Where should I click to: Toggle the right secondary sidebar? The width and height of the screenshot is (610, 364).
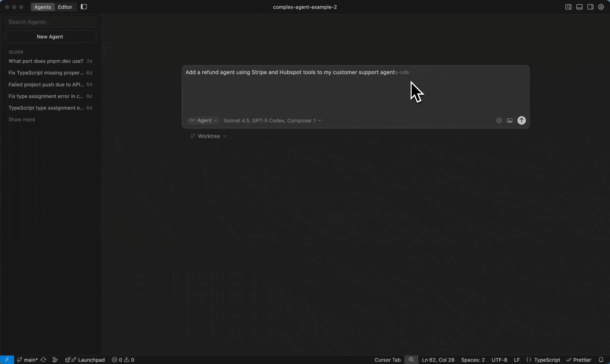590,7
